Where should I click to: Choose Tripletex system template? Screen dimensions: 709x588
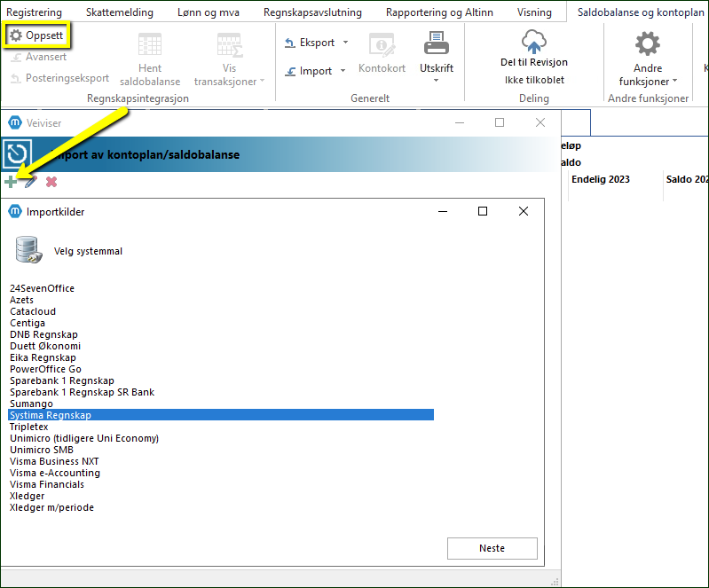29,427
